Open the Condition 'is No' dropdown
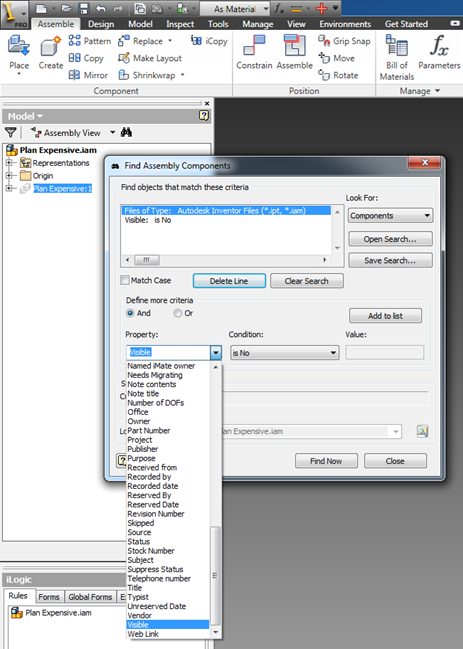The width and height of the screenshot is (463, 649). (285, 353)
